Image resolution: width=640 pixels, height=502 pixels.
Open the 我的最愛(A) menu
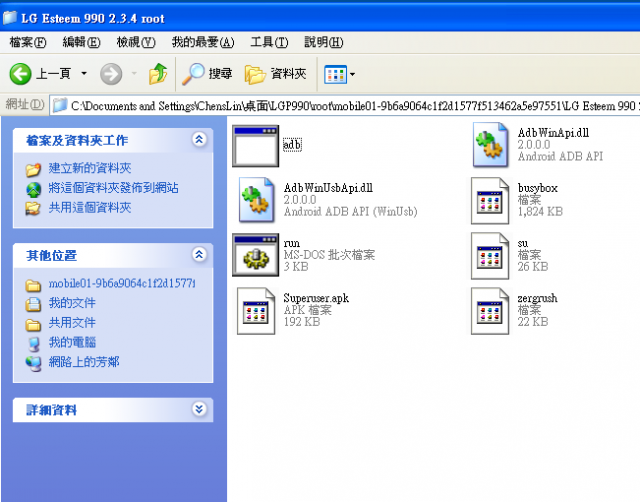[203, 42]
